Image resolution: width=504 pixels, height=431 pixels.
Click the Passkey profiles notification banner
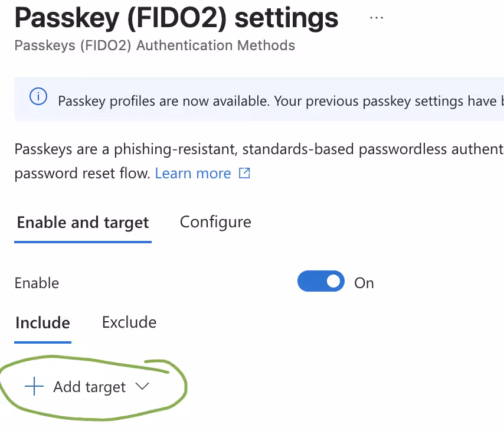(x=259, y=99)
